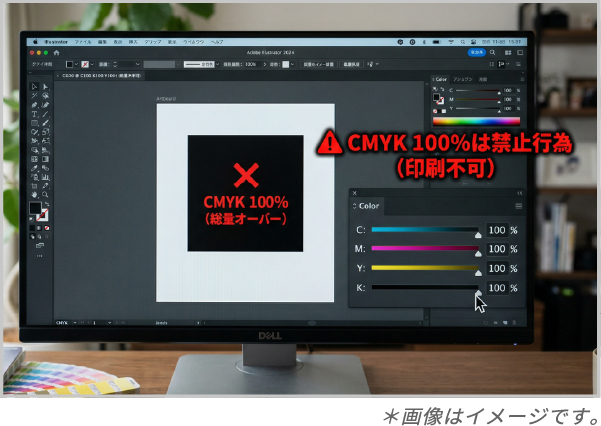Select the Eyedropper tool

click(34, 168)
